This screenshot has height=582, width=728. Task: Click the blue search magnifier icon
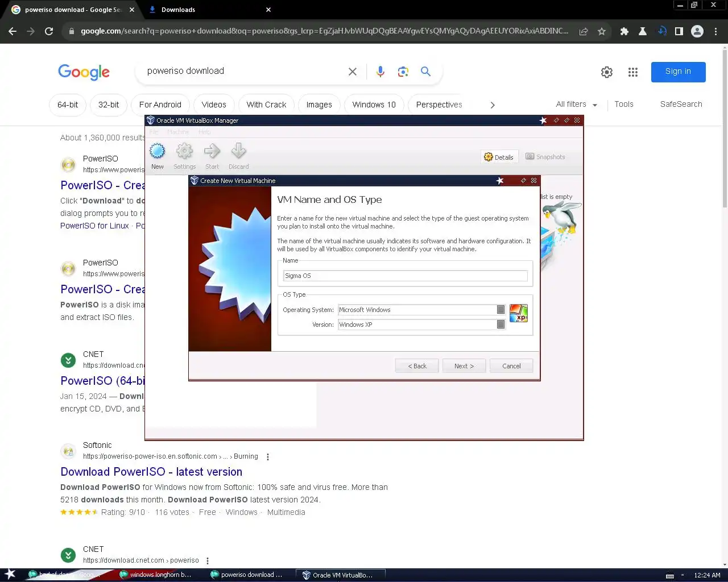click(x=425, y=72)
